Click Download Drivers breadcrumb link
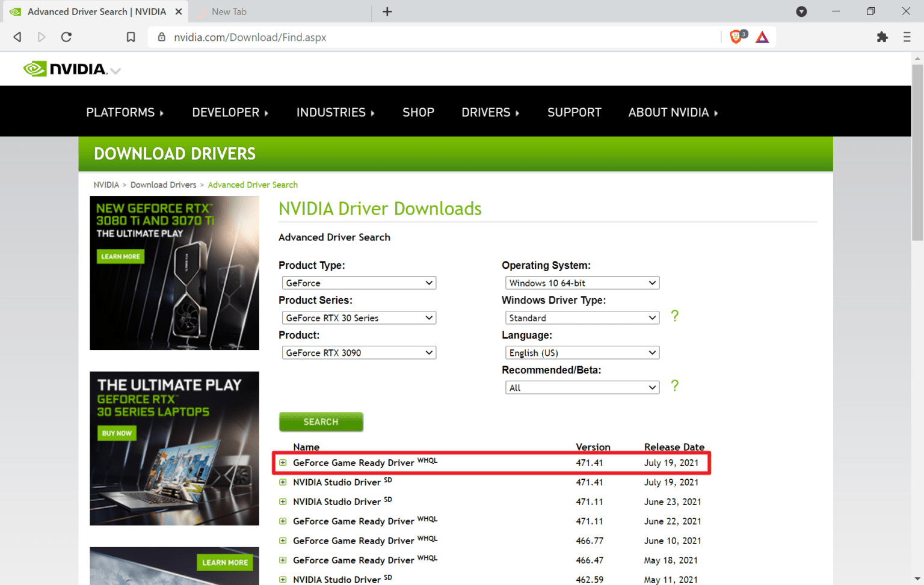The height and width of the screenshot is (585, 924). 163,185
